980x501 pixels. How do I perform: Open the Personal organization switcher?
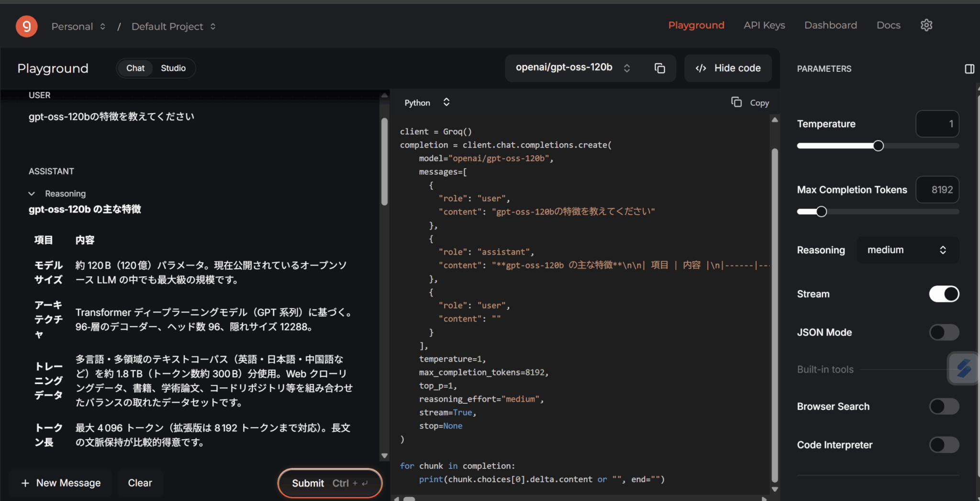click(78, 26)
